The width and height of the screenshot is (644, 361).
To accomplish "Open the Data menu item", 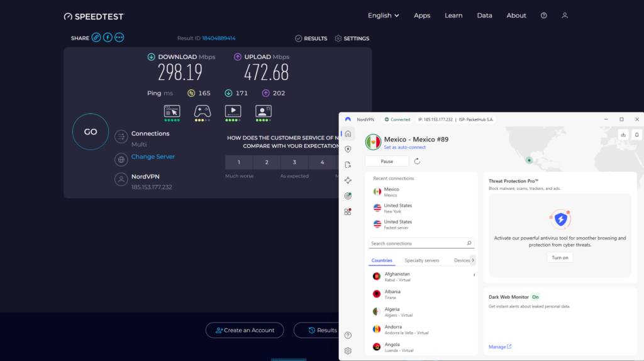I will click(x=484, y=15).
